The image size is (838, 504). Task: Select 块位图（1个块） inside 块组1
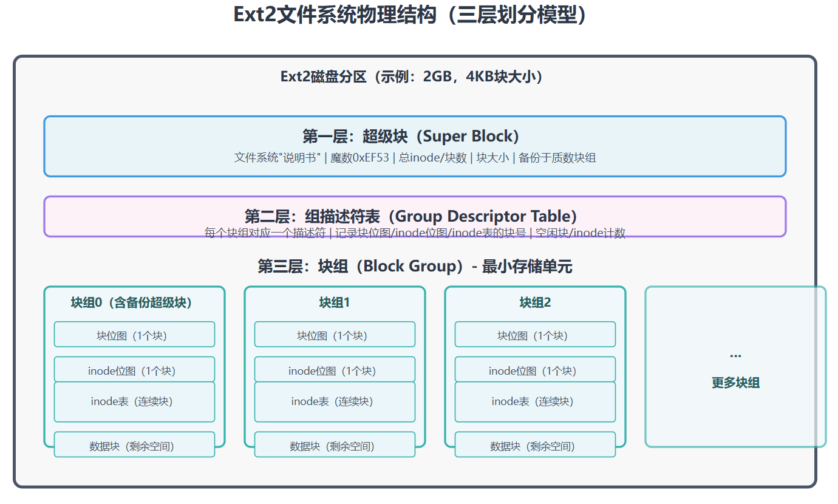[x=335, y=335]
